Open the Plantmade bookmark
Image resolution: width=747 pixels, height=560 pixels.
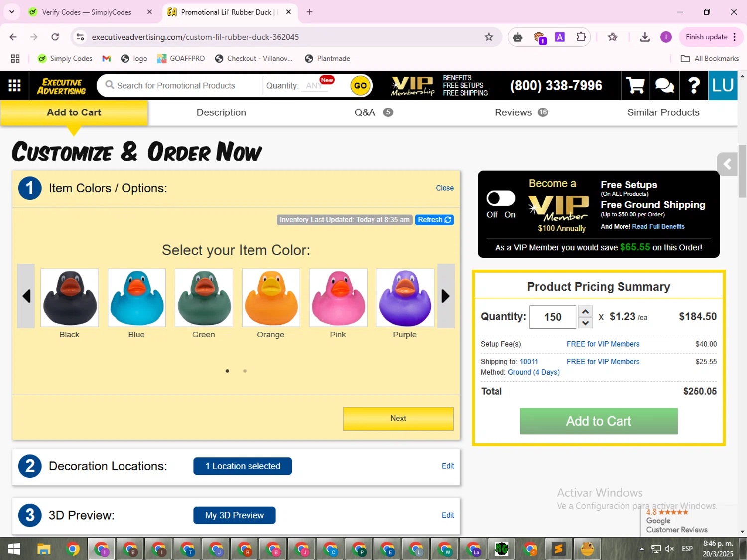pos(327,59)
